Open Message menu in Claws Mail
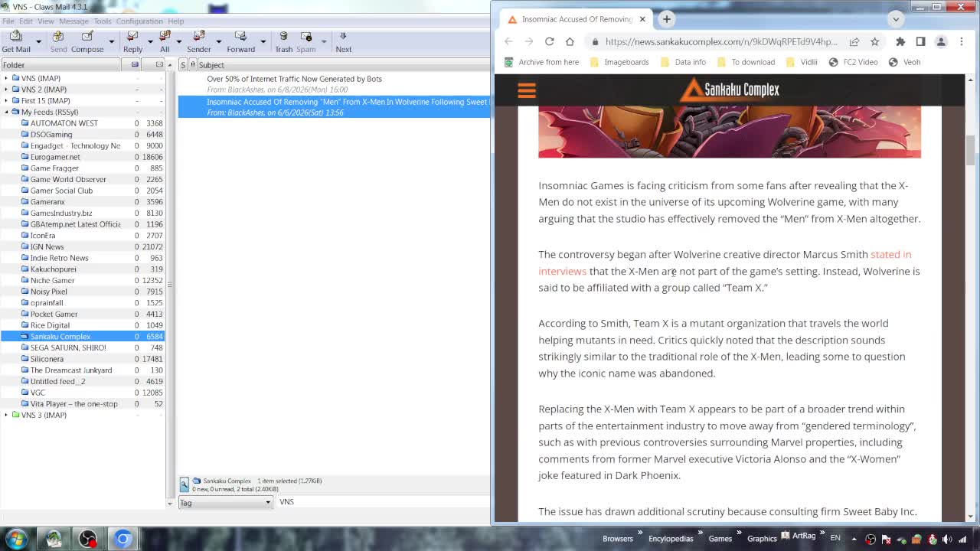 coord(73,21)
